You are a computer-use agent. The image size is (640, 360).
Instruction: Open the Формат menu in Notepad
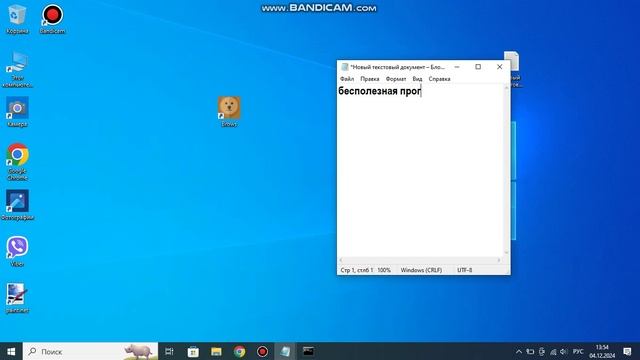click(x=396, y=79)
